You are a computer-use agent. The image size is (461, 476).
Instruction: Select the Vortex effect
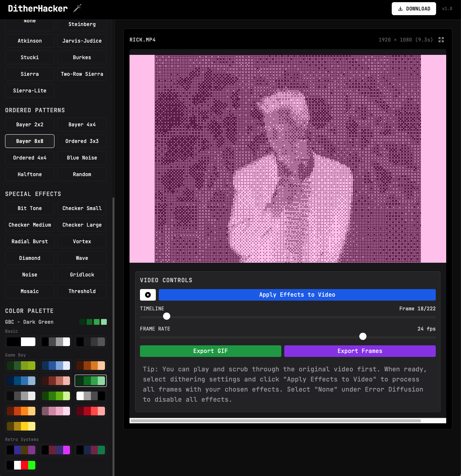pyautogui.click(x=82, y=241)
